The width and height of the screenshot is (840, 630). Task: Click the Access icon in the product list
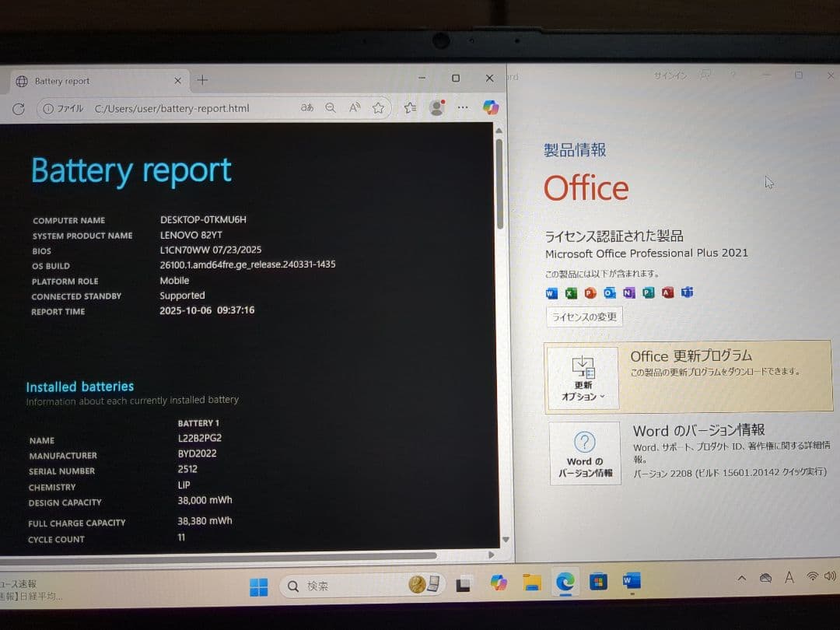pos(667,293)
